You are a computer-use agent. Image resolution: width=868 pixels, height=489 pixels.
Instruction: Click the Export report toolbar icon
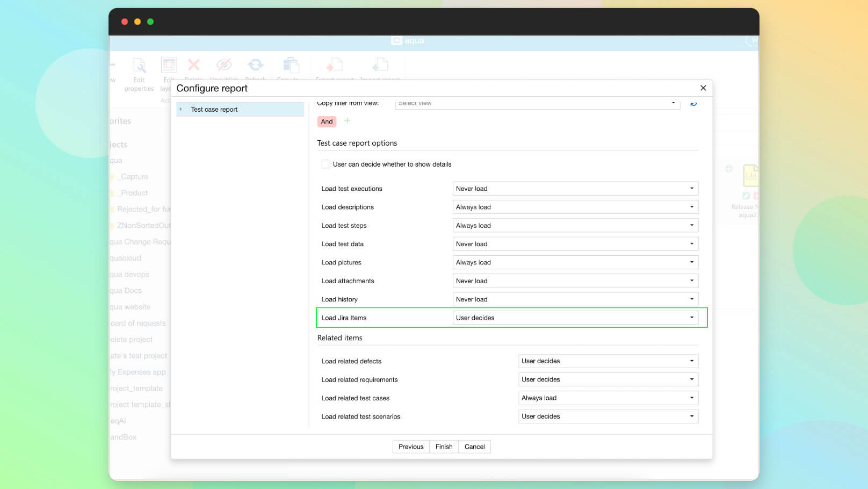(335, 66)
